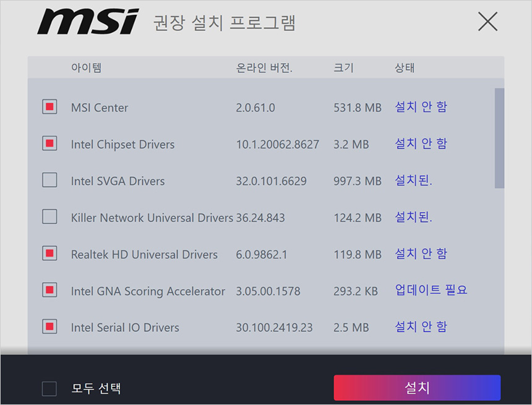Enable the Intel SVGA Drivers checkbox

coord(49,180)
